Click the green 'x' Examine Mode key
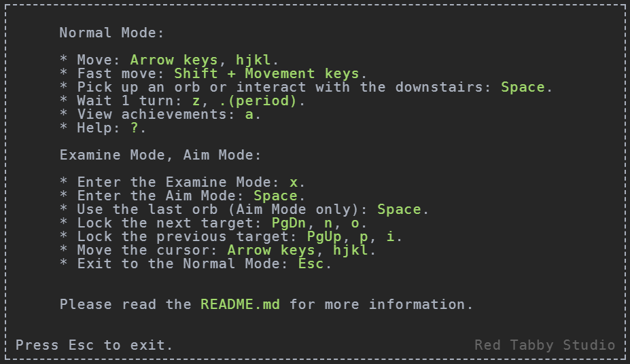 point(294,182)
